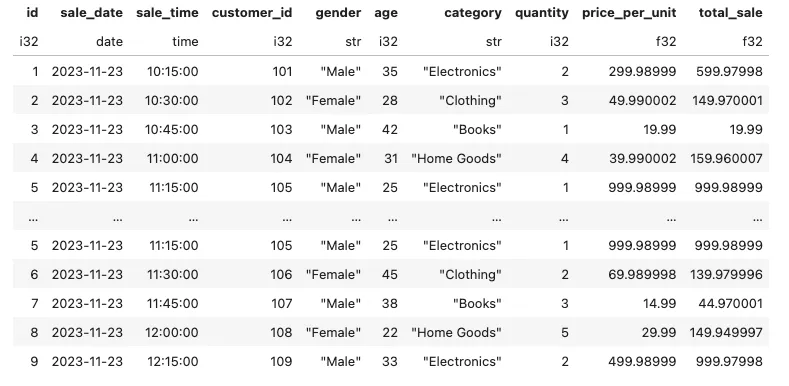Click the 49.990002 price cell
Screen dimensions: 789x386
642,101
